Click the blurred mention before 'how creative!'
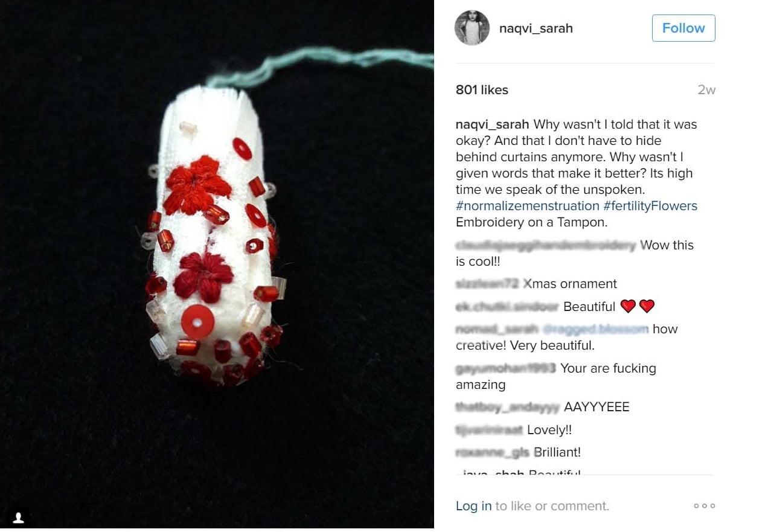 [x=595, y=329]
